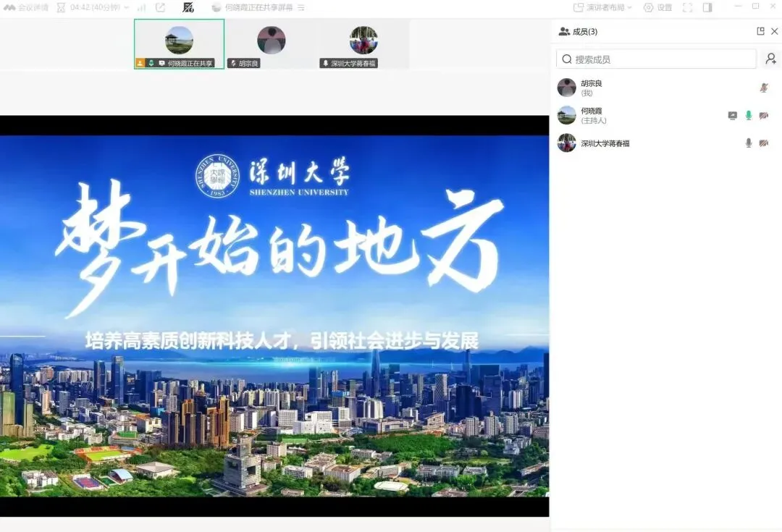The image size is (782, 532).
Task: Click the green microphone icon on 何晓霞's thumbnail
Action: [151, 63]
